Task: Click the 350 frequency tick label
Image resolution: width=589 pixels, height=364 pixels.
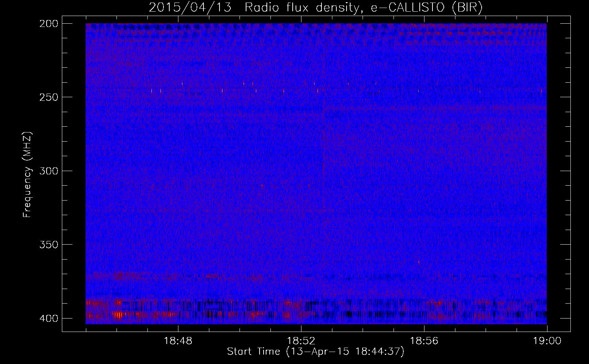Action: (x=48, y=245)
